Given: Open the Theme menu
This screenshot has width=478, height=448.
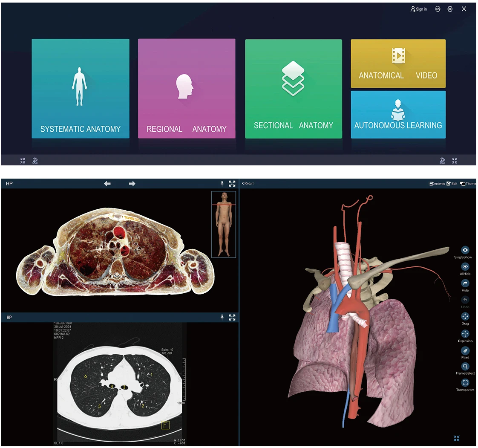Looking at the screenshot, I should tap(468, 184).
